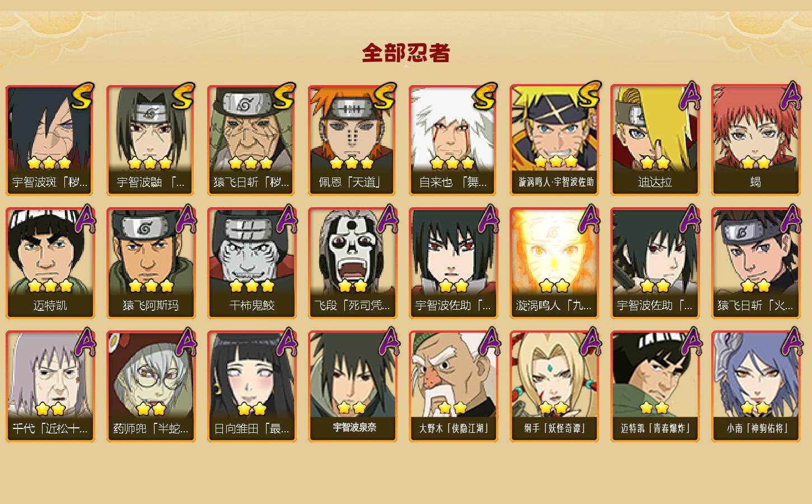Click the 漩涡鸣人·宇智波佐助 S-rank card
This screenshot has width=812, height=504.
pos(554,140)
